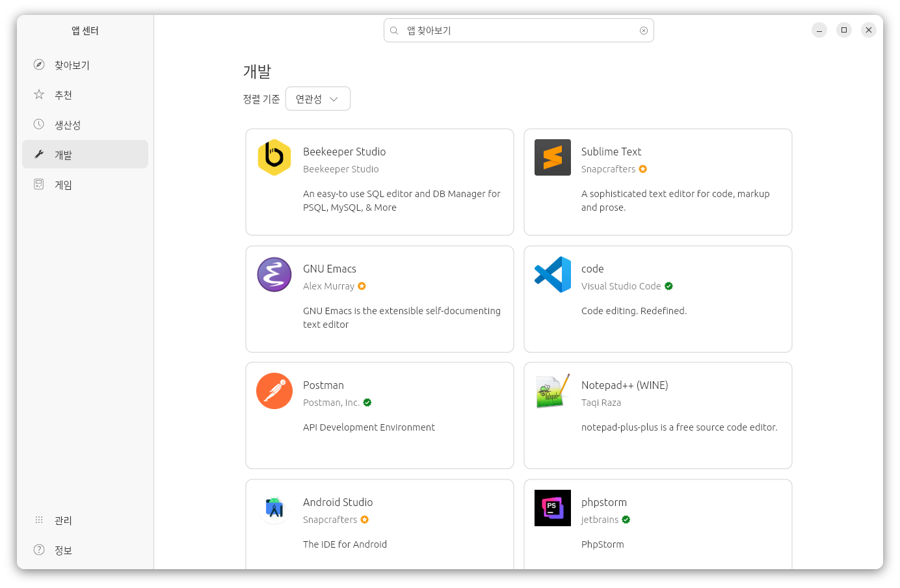Click the magnifier icon in search bar
Viewport: 900px width, 588px height.
coord(394,31)
